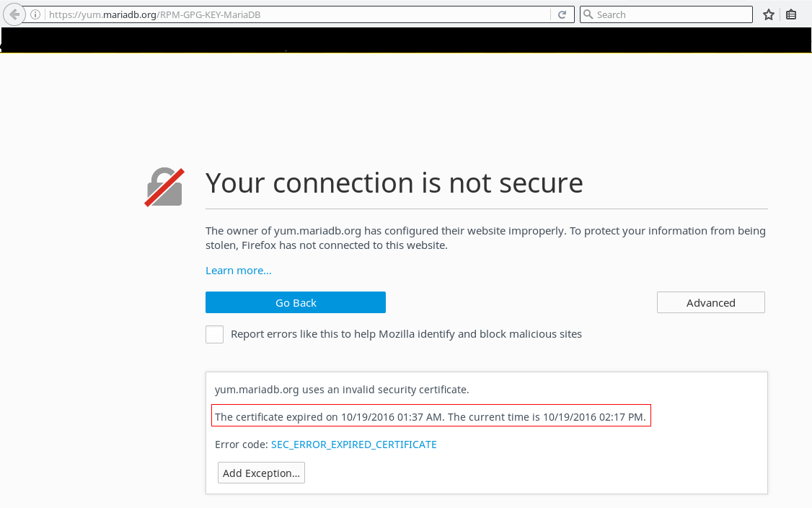
Task: Click the magnifier icon in search box
Action: 588,14
